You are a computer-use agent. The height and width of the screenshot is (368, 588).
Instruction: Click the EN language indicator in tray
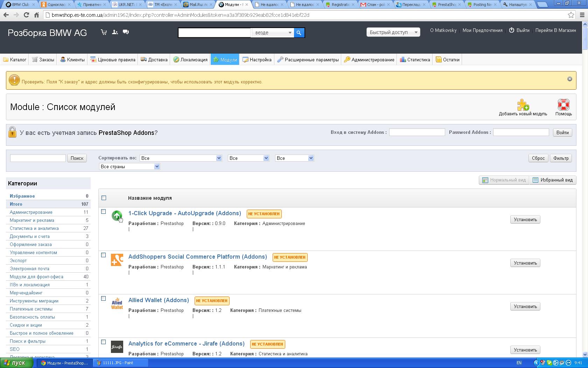(x=519, y=363)
